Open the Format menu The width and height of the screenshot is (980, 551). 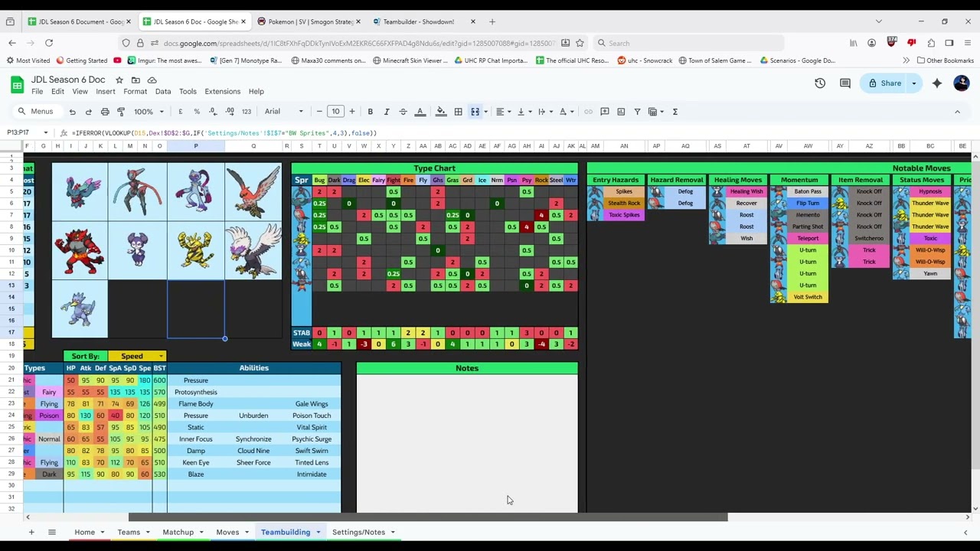(135, 91)
